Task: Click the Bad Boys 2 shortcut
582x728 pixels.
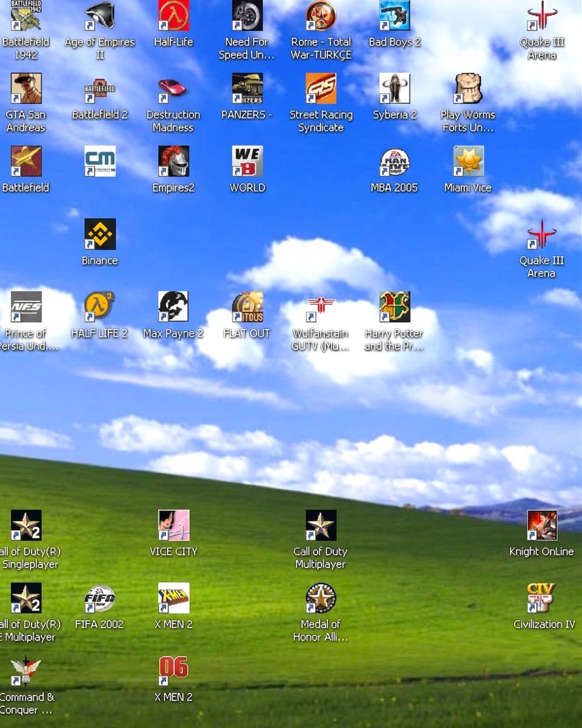Action: 395,16
